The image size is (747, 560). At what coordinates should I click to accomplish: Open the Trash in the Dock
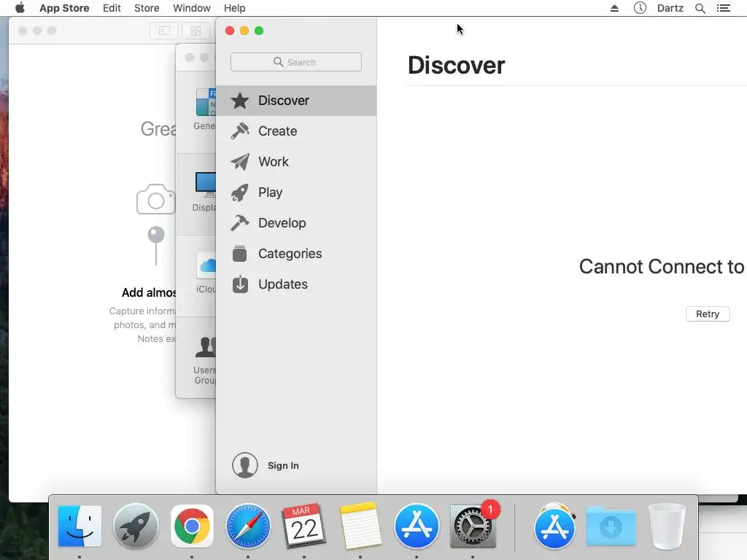click(x=667, y=526)
